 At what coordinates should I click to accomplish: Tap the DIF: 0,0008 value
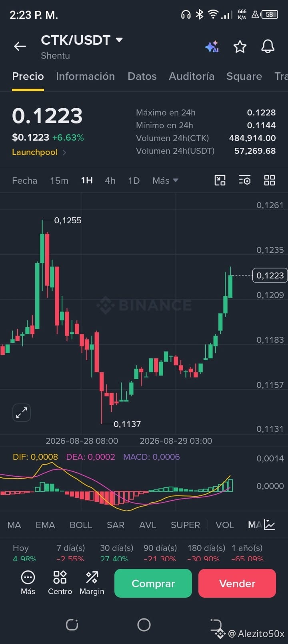click(x=35, y=457)
